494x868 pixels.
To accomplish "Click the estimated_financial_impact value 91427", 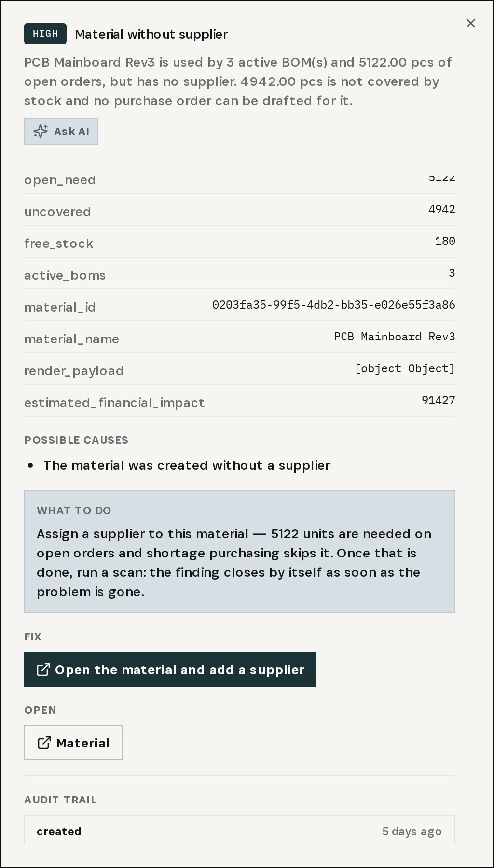I will click(439, 400).
